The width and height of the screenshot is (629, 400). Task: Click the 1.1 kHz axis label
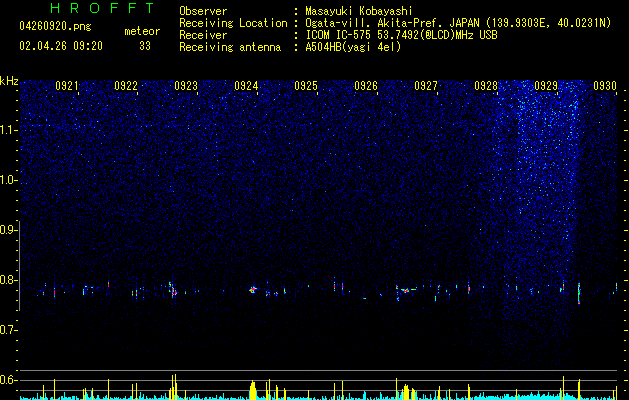[x=8, y=130]
